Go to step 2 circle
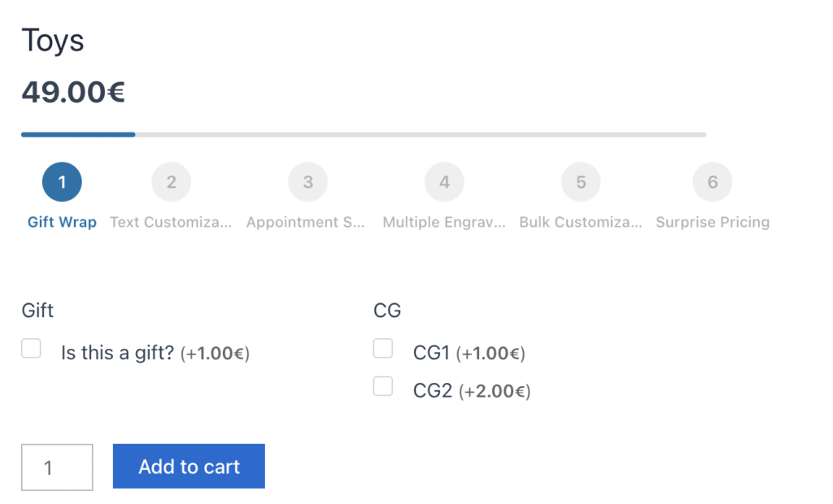The image size is (833, 504). click(x=171, y=182)
